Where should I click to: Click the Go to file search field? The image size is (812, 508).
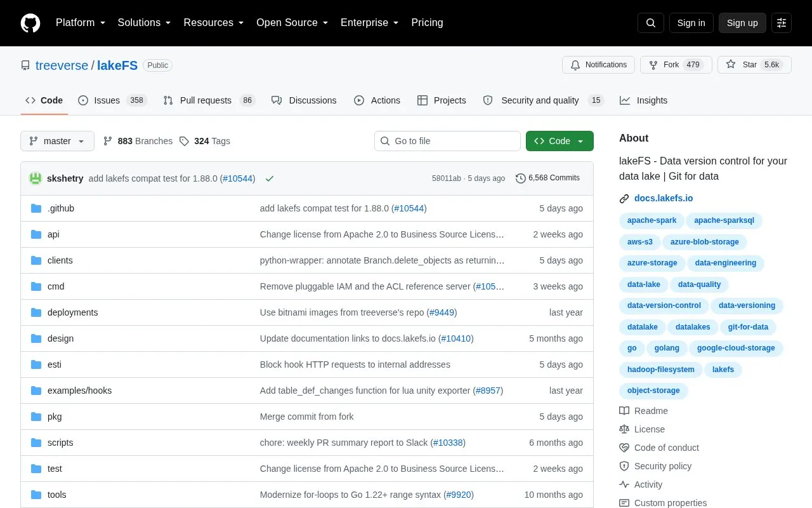click(x=447, y=141)
